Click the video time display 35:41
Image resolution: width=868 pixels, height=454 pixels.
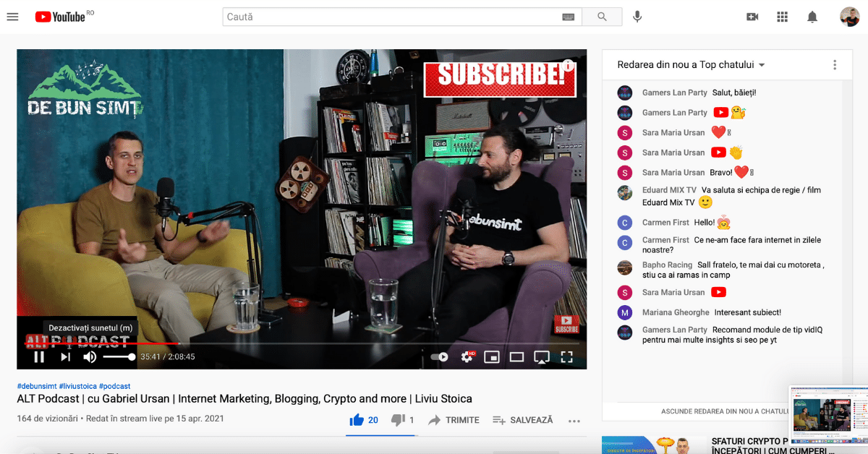[x=168, y=356]
